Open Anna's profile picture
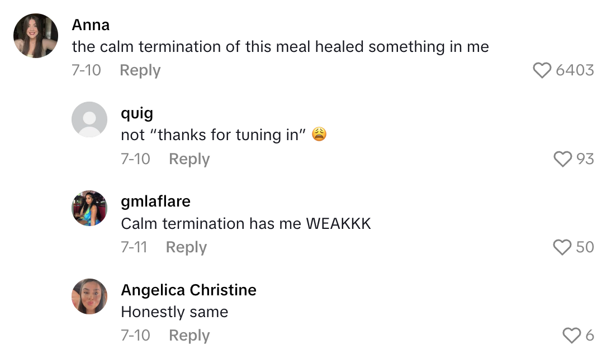The image size is (616, 364). coord(35,35)
